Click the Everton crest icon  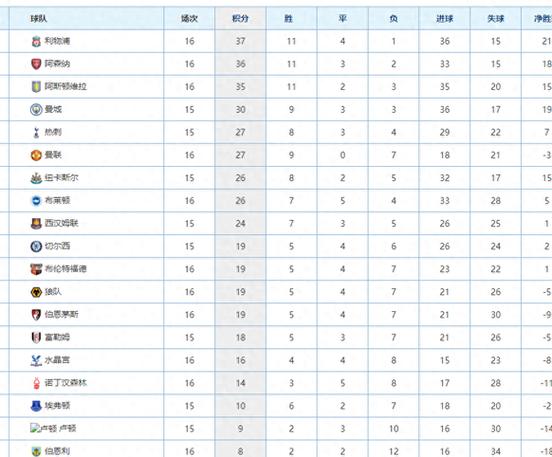pos(36,406)
